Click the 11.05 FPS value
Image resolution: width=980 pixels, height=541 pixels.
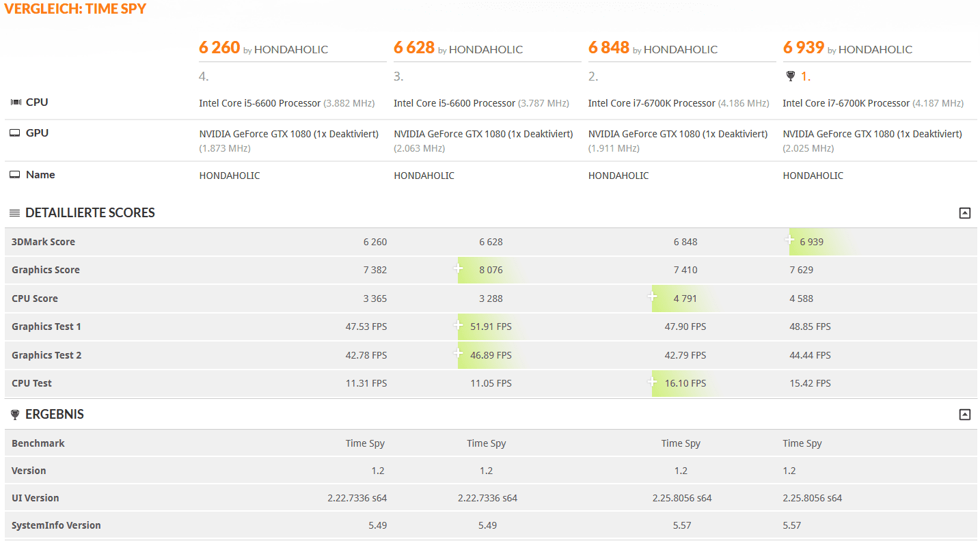click(491, 383)
